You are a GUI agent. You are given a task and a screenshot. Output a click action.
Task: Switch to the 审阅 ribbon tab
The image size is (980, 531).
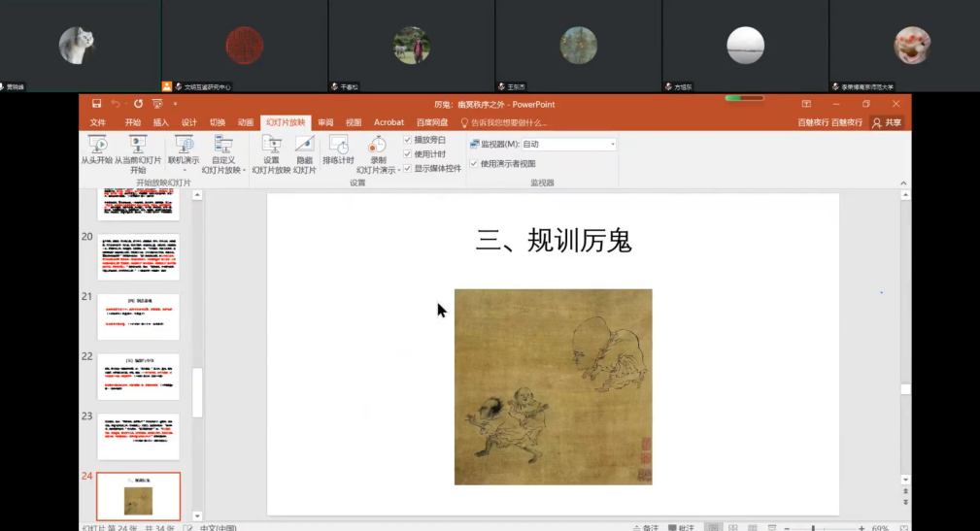325,122
